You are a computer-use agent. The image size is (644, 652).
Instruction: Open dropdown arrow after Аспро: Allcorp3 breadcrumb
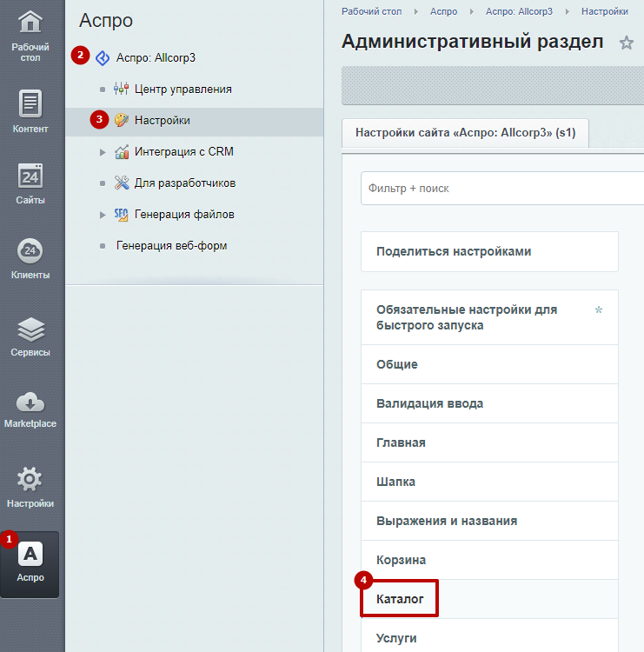pos(568,11)
